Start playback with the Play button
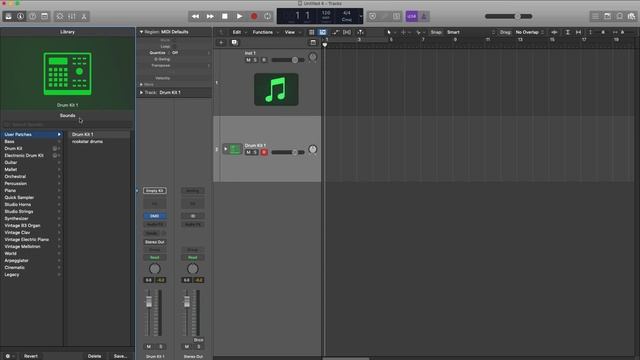 tap(240, 16)
